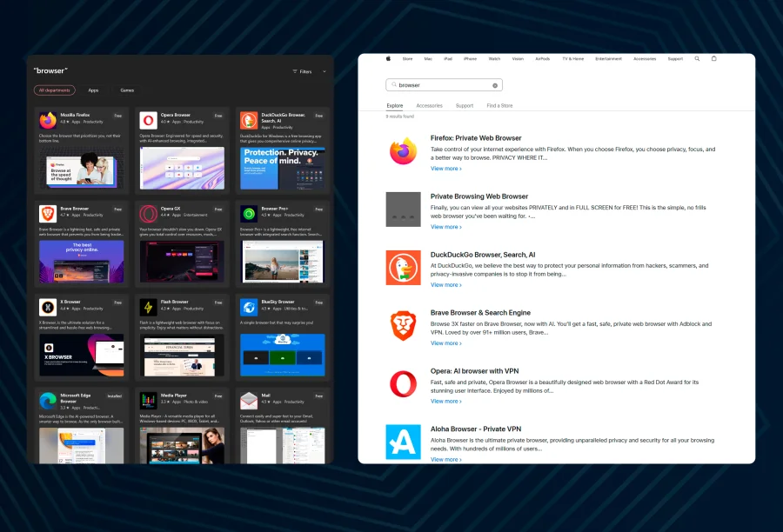Click the Brave Browser lion icon in dark store
The width and height of the screenshot is (783, 532).
(x=47, y=214)
